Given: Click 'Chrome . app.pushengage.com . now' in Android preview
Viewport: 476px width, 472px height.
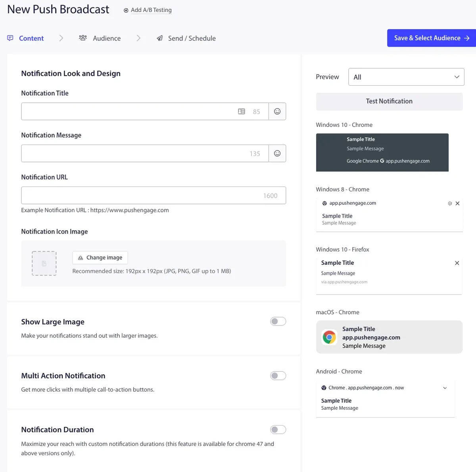Looking at the screenshot, I should [366, 388].
